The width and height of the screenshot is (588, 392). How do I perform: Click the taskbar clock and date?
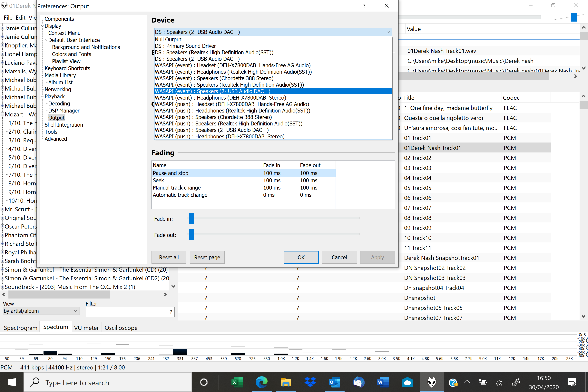click(544, 383)
